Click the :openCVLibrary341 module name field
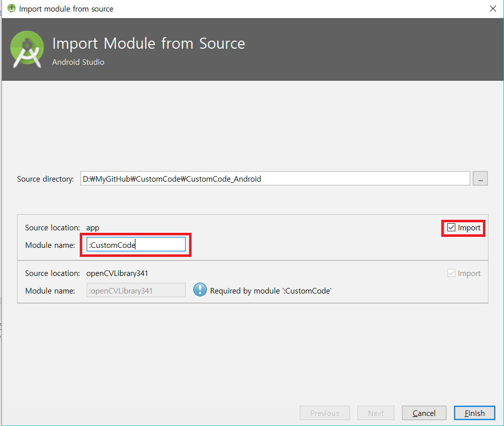Viewport: 504px width, 426px height. (136, 290)
